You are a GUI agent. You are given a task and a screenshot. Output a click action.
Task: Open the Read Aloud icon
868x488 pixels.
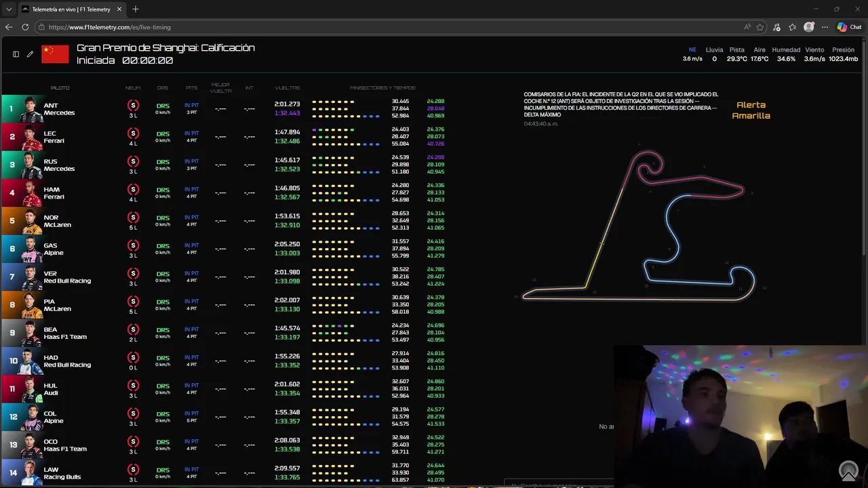[x=747, y=27]
